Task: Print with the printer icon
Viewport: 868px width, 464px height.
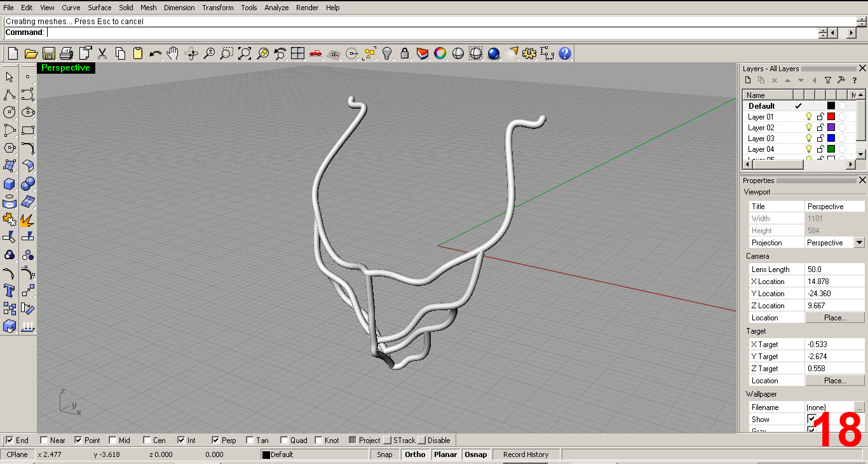Action: [x=66, y=53]
